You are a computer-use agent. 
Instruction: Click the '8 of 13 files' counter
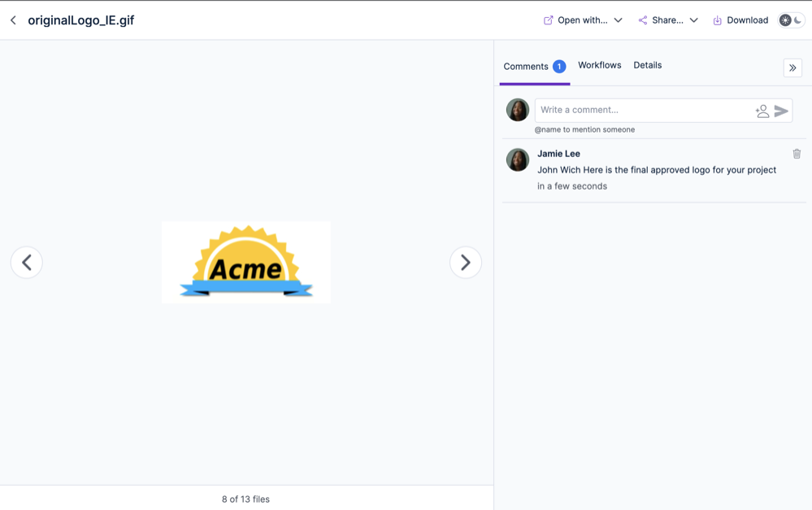245,499
